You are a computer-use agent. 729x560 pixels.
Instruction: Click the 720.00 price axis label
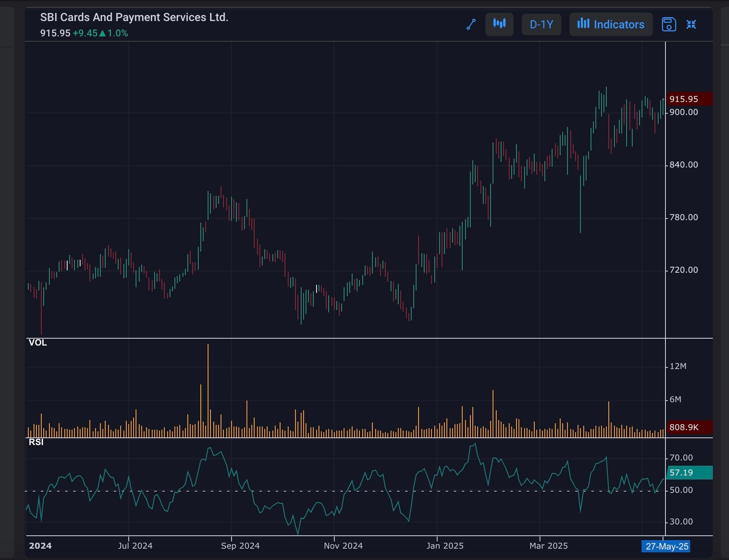684,270
